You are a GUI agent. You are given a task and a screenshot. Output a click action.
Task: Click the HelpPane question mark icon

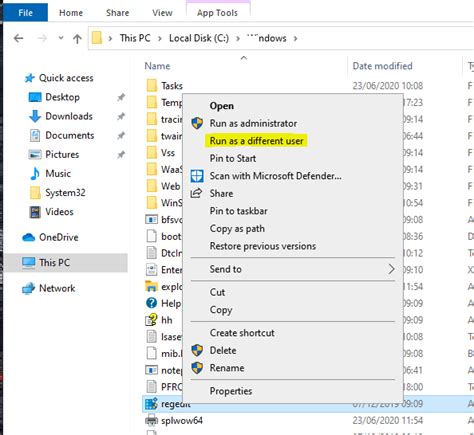(x=151, y=303)
